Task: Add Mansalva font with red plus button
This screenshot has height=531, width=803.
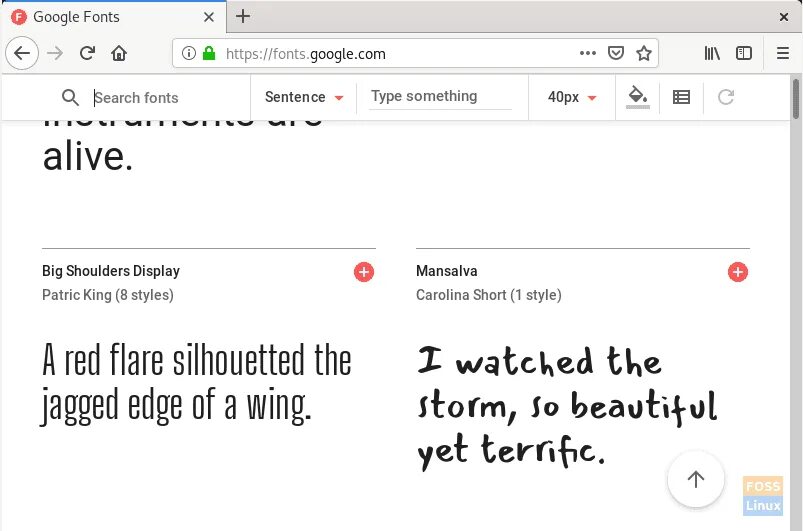Action: (x=737, y=272)
